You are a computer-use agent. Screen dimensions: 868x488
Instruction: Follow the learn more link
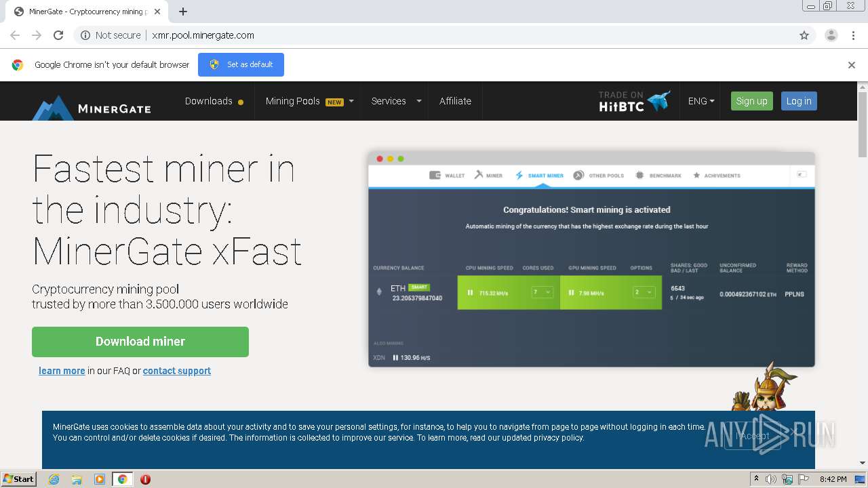(x=62, y=371)
